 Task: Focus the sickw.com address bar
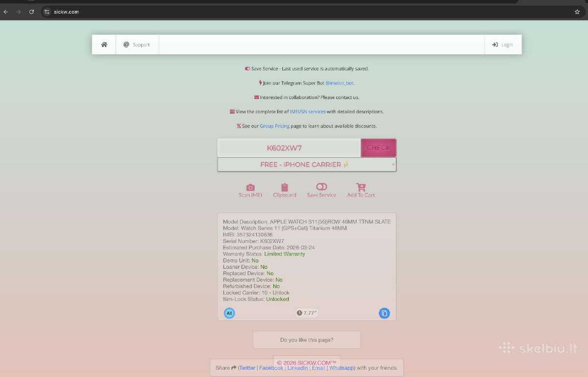(314, 12)
